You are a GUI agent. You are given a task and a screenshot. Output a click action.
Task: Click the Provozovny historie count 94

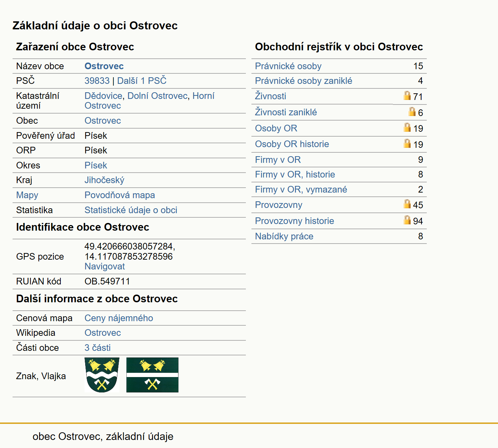pyautogui.click(x=418, y=221)
